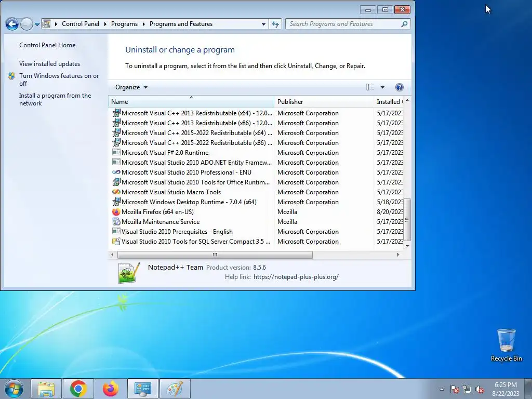Open the Organize menu
532x399 pixels.
pyautogui.click(x=131, y=87)
